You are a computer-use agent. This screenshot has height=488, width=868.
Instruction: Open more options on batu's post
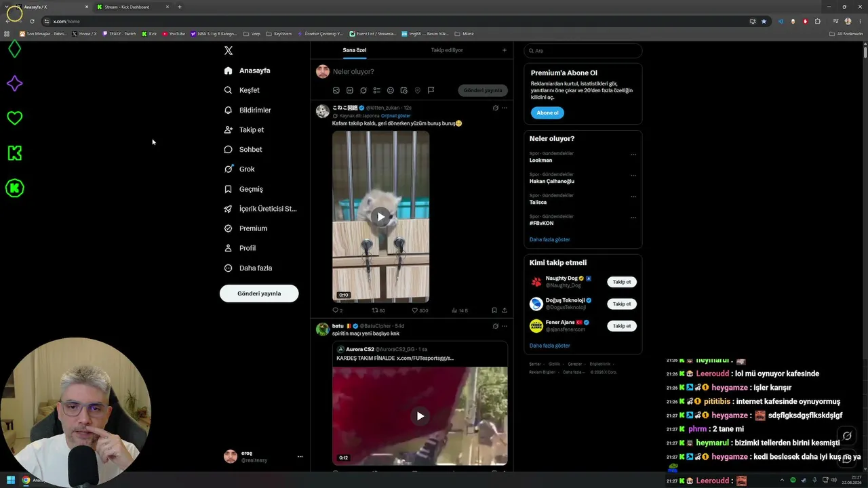[x=505, y=326]
